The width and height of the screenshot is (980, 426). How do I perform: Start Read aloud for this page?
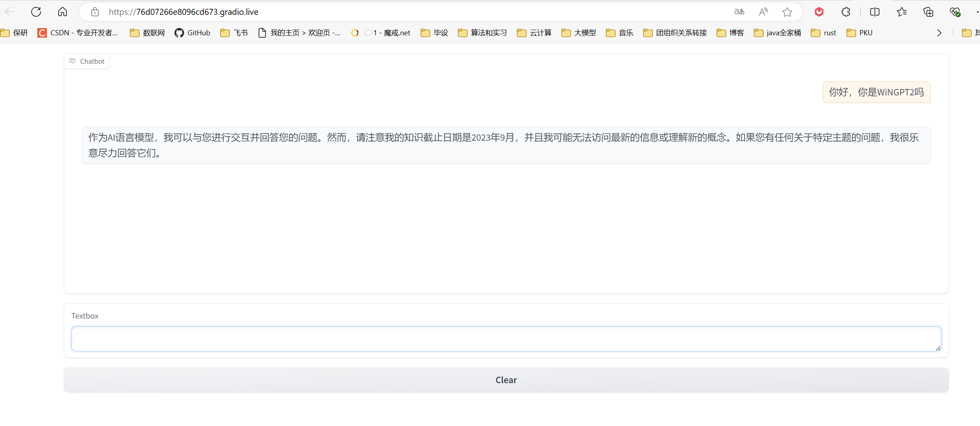pyautogui.click(x=763, y=12)
